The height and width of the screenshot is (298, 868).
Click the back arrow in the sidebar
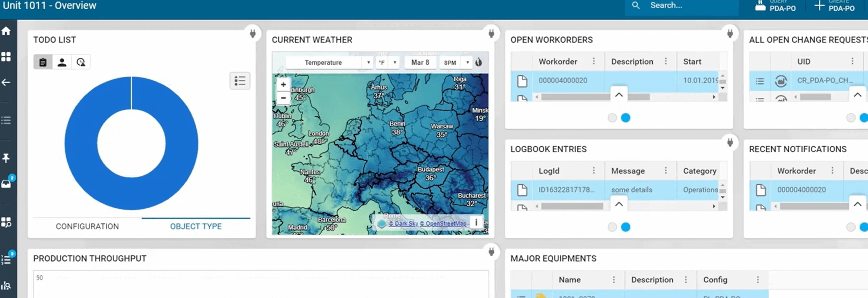[x=6, y=82]
